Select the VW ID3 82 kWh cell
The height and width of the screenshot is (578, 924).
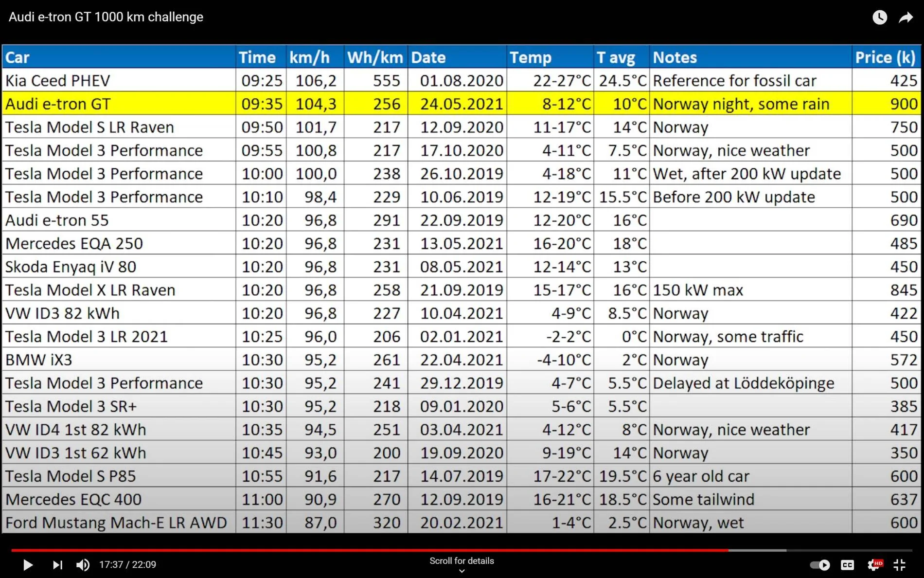click(119, 313)
